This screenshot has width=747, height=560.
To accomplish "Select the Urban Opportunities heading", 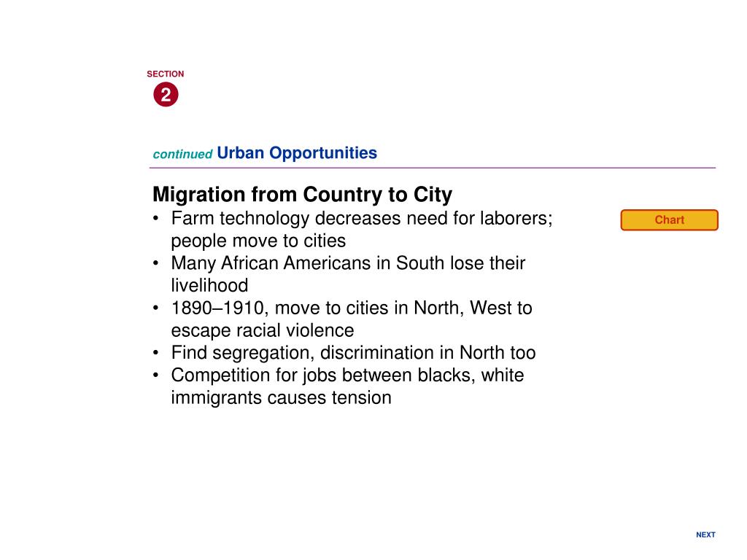I will [297, 153].
